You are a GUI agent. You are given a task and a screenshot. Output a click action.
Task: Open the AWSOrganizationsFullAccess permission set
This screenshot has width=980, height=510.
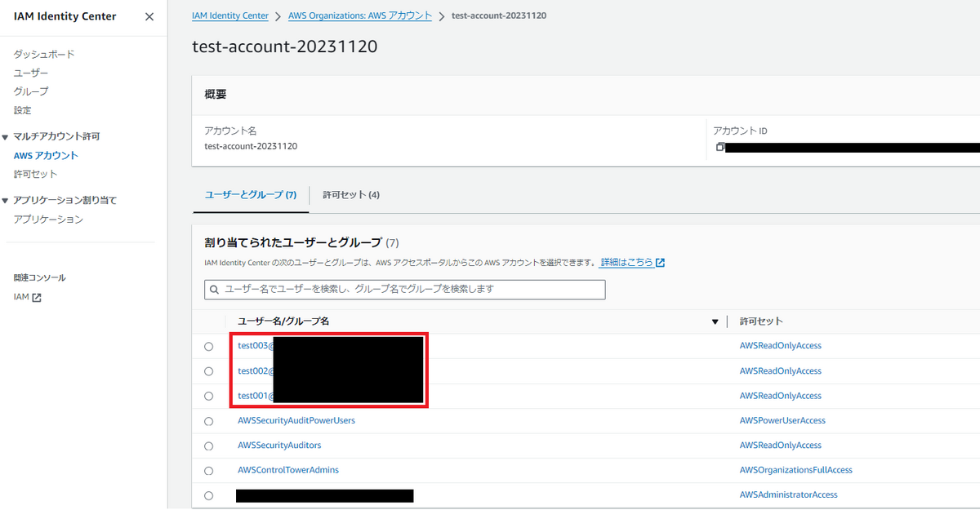coord(796,471)
